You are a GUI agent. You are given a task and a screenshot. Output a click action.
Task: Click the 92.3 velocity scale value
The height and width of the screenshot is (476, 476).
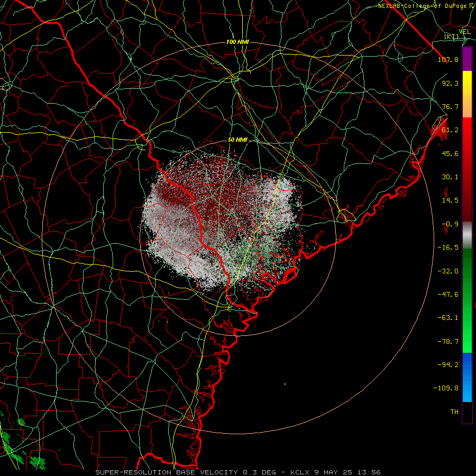(450, 83)
